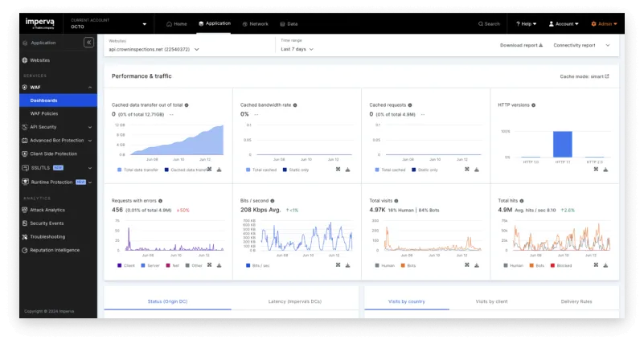Image resolution: width=644 pixels, height=344 pixels.
Task: Click Download report link
Action: (x=521, y=45)
